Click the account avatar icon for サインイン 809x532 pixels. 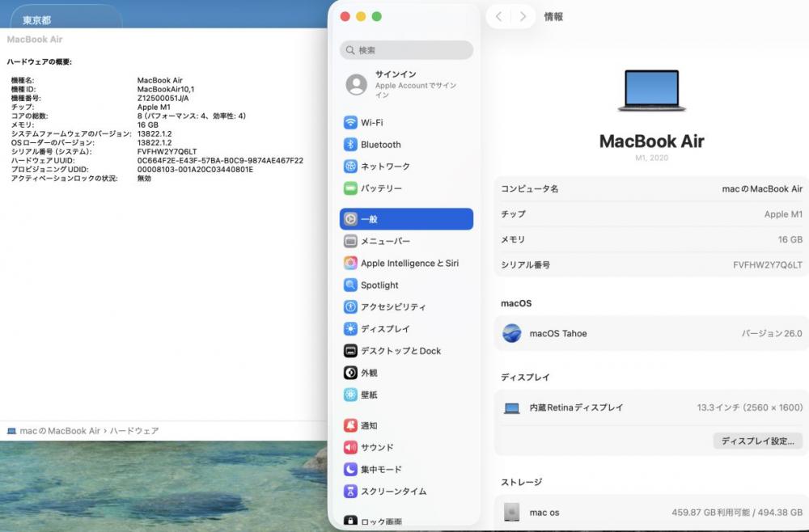357,85
